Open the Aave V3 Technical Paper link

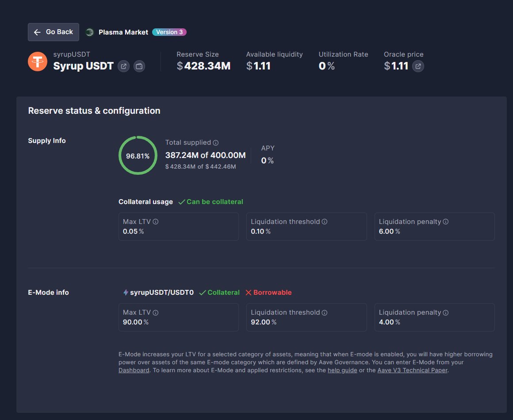pyautogui.click(x=412, y=370)
